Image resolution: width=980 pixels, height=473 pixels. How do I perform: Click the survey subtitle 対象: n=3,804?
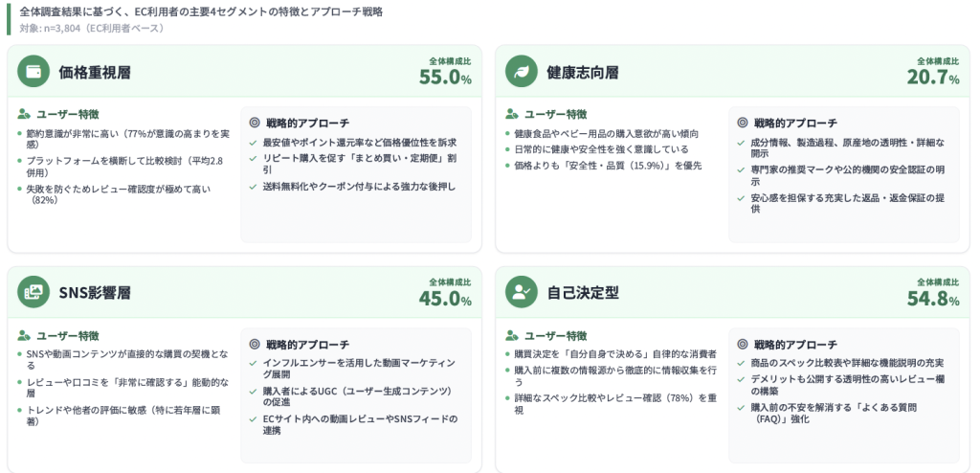(92, 28)
